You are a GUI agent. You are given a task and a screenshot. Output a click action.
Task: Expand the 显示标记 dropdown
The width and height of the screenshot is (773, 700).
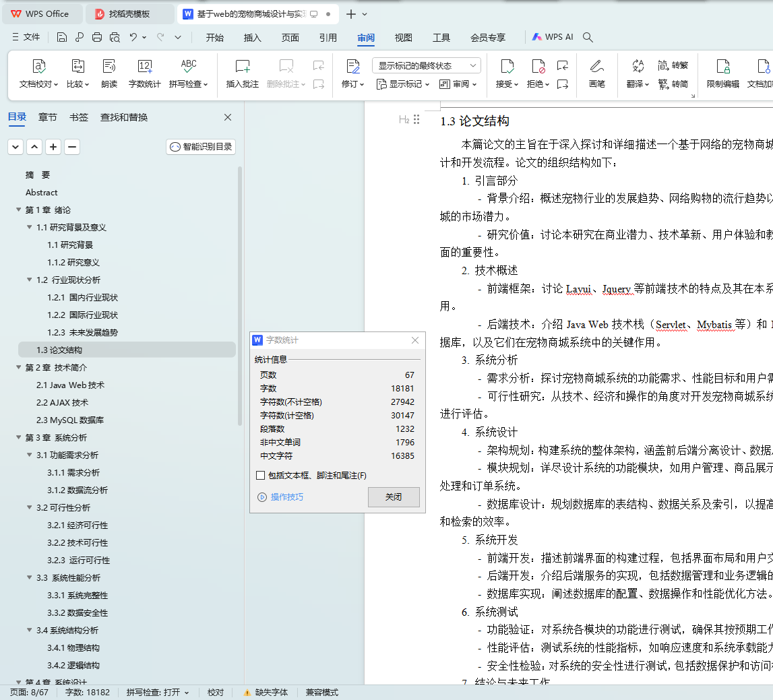[x=403, y=84]
